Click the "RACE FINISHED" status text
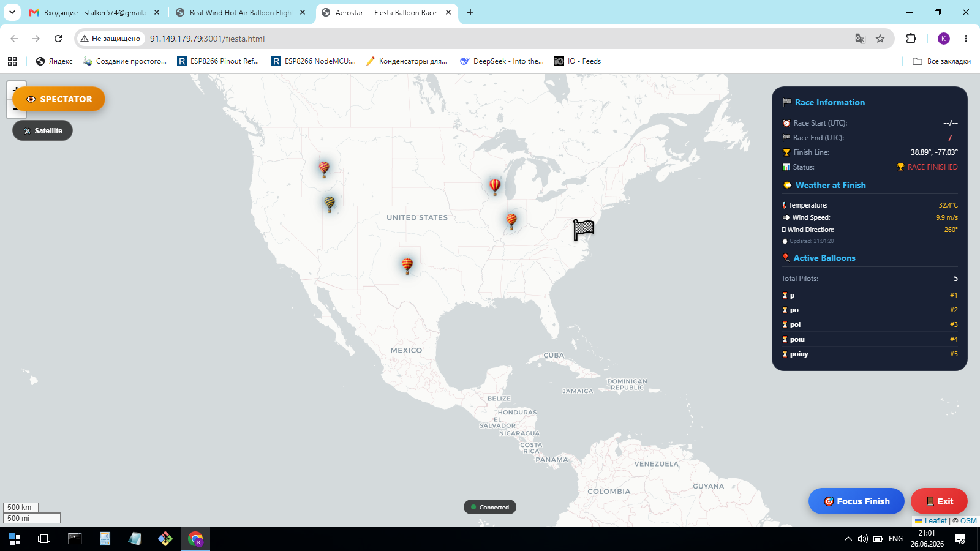This screenshot has width=980, height=551. 932,167
